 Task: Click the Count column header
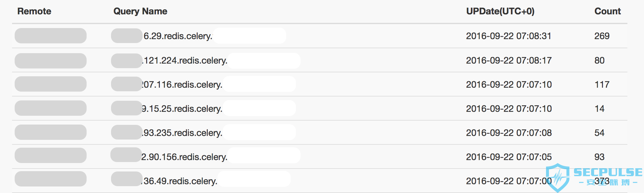(608, 11)
